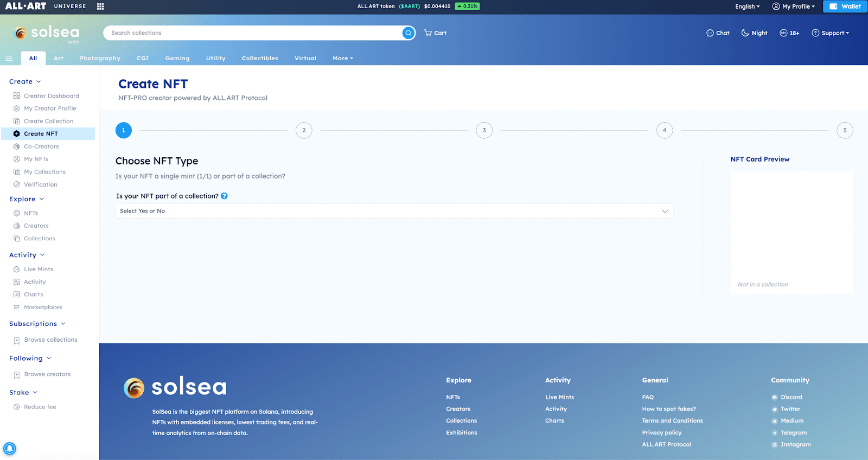Click step 4 in the progress stepper
Image resolution: width=868 pixels, height=460 pixels.
(665, 130)
